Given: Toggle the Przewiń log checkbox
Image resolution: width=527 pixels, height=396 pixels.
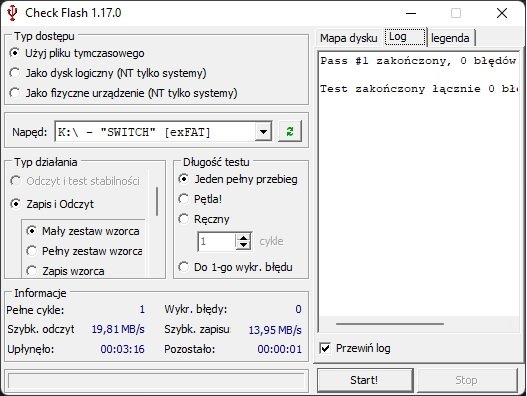Looking at the screenshot, I should [325, 348].
